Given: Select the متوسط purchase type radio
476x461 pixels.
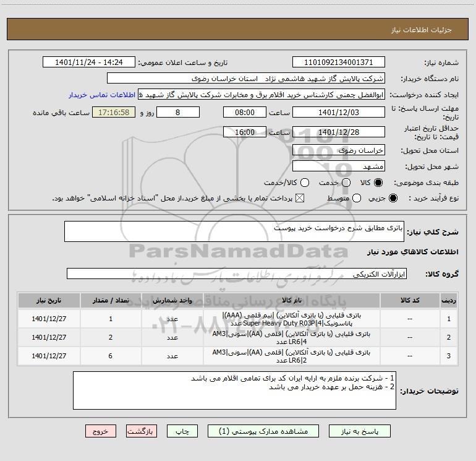Looking at the screenshot, I should 357,199.
